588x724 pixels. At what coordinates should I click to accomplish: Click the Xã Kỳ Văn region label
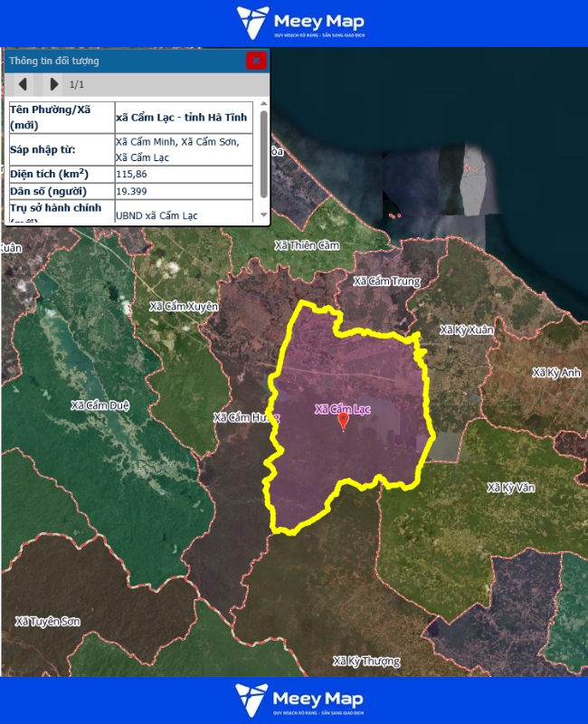[x=511, y=488]
